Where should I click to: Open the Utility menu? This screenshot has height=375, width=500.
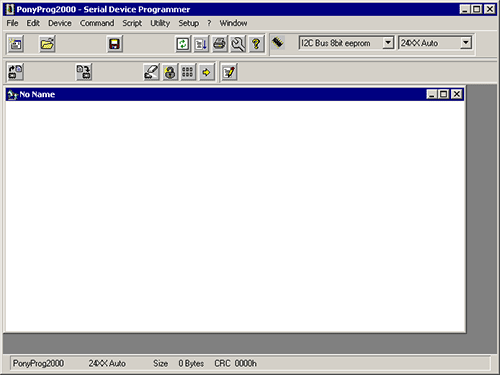click(x=160, y=23)
